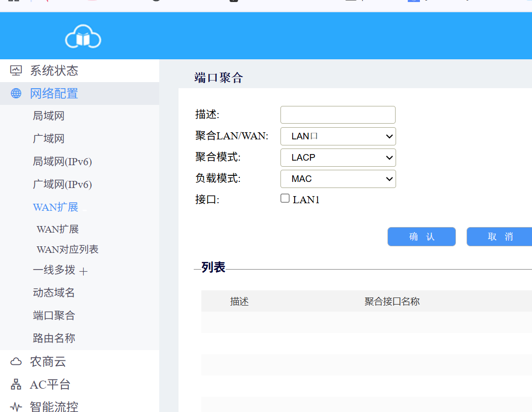Open the 广域网 menu item

coord(49,139)
